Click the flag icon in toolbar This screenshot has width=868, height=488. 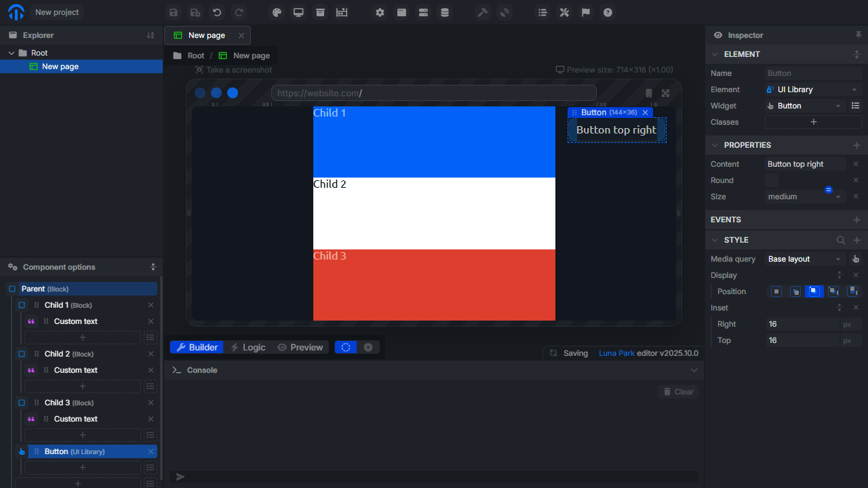586,12
